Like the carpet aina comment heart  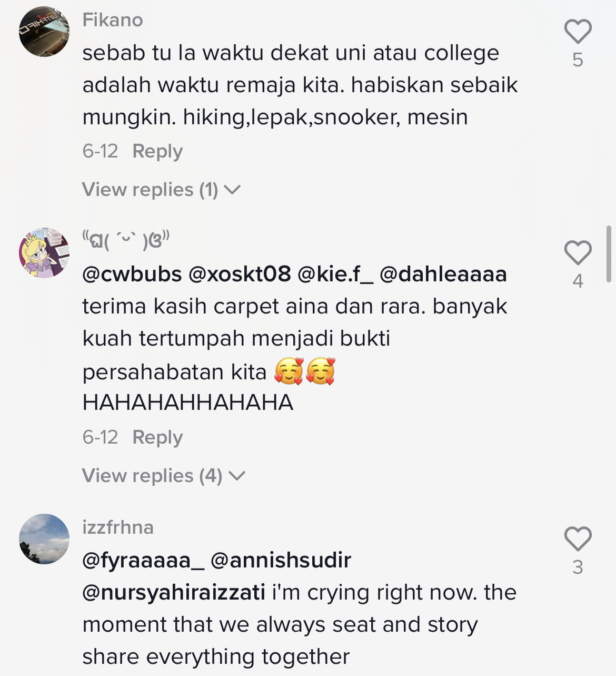click(578, 253)
